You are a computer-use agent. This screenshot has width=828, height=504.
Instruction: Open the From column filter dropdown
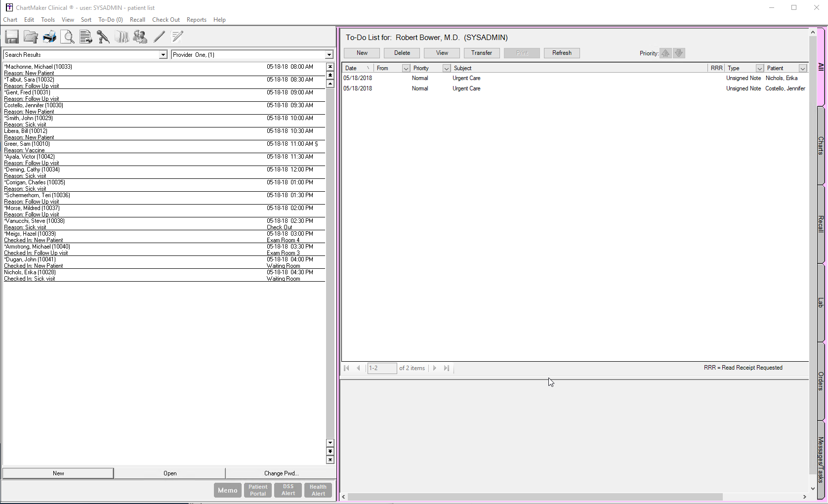(x=406, y=68)
